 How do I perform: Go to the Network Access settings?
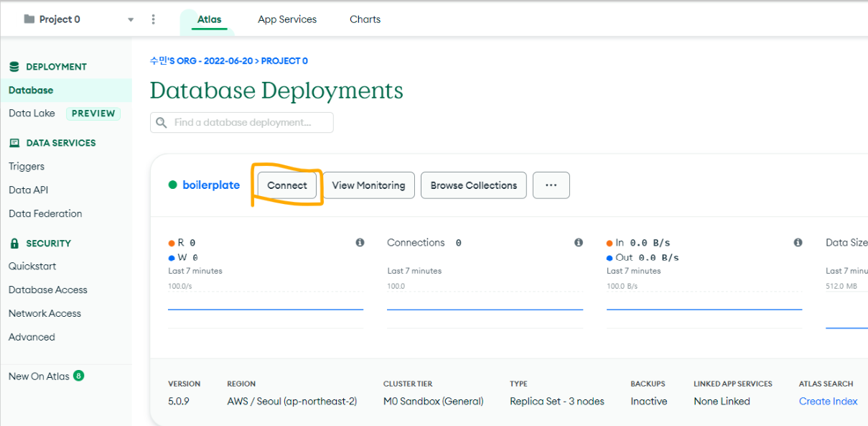45,314
